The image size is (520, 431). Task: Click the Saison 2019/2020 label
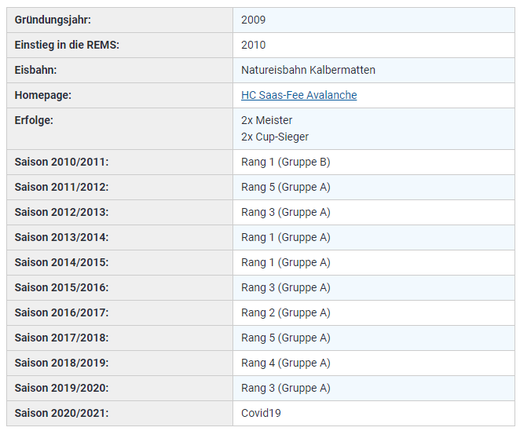pos(62,388)
